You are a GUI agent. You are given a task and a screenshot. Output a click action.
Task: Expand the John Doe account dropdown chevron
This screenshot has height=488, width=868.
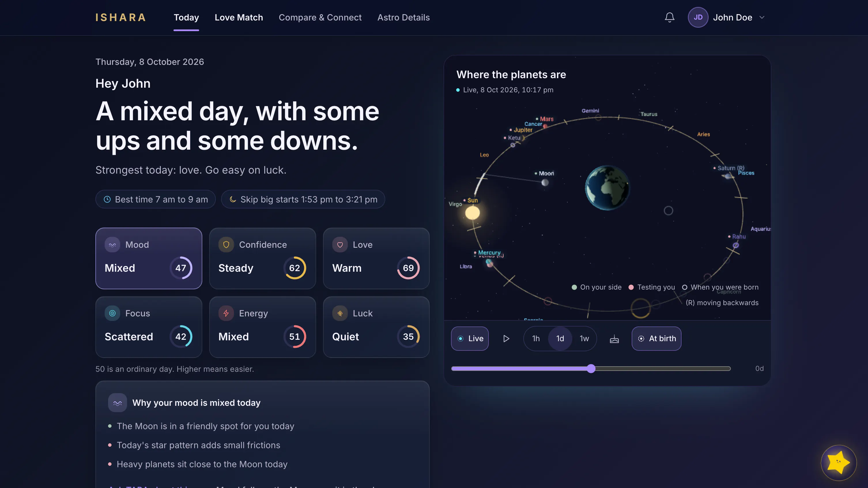[x=762, y=17]
